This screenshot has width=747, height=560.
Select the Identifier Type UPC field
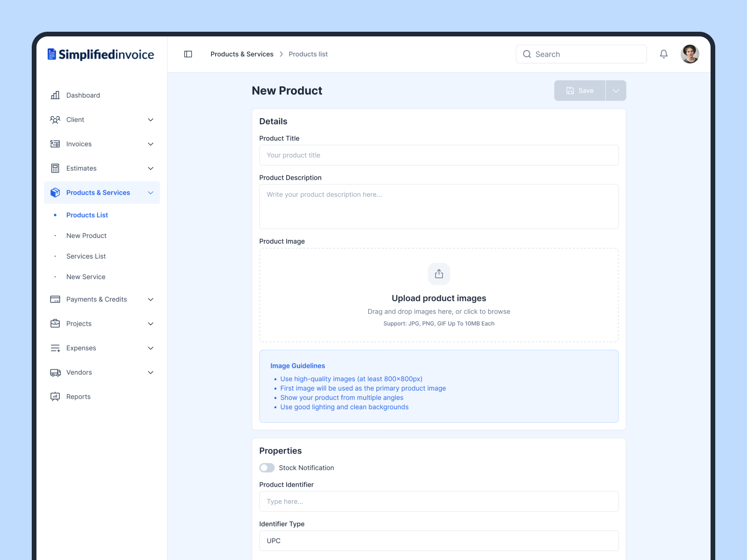coord(439,541)
